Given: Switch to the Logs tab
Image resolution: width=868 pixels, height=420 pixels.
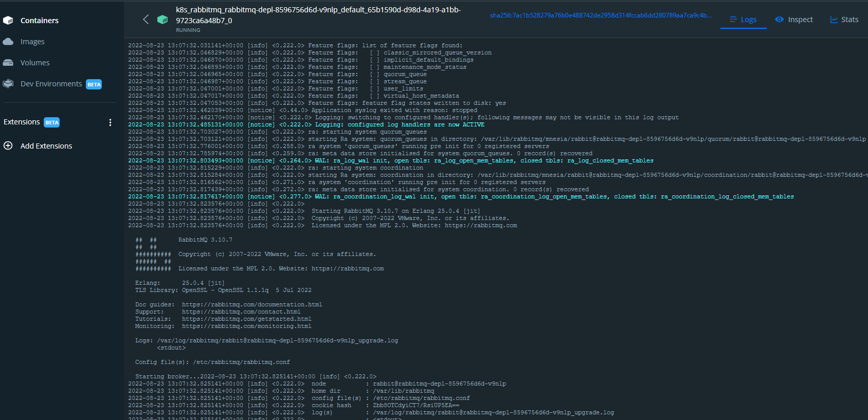Looking at the screenshot, I should [x=744, y=20].
